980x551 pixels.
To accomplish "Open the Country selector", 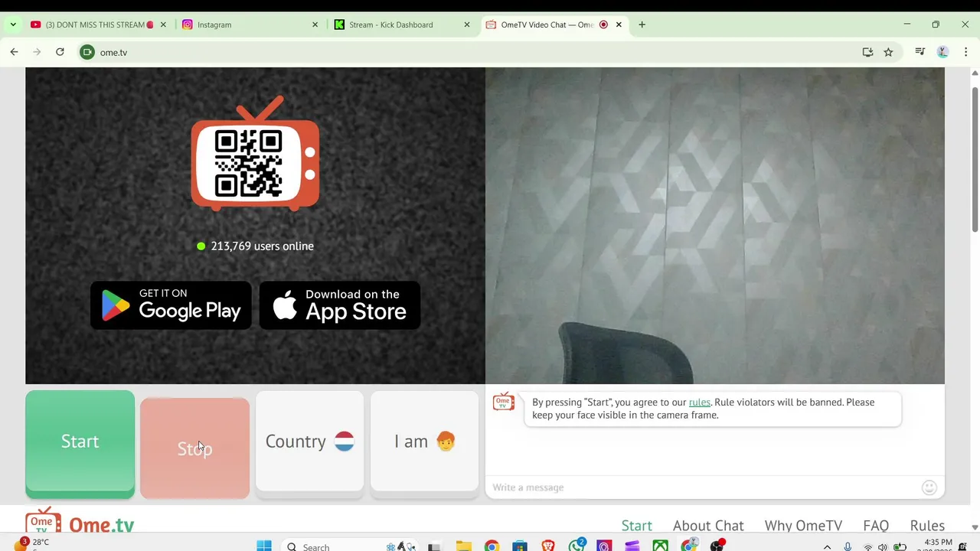I will click(x=309, y=444).
